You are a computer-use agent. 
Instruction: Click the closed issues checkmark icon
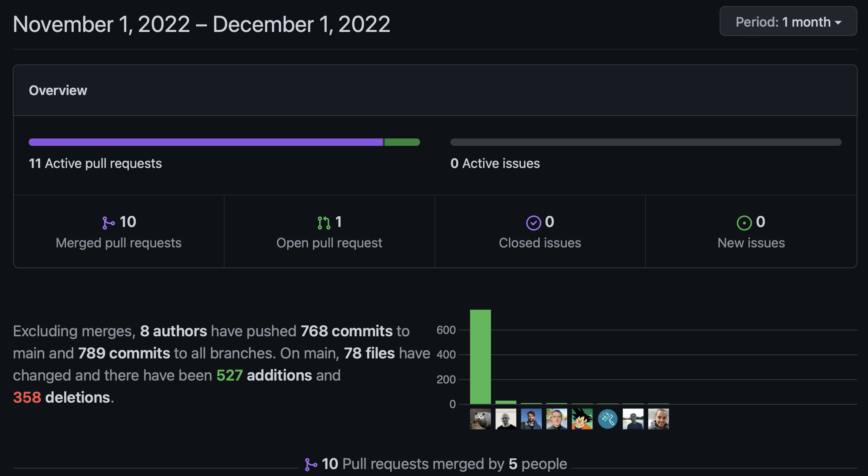(x=533, y=223)
